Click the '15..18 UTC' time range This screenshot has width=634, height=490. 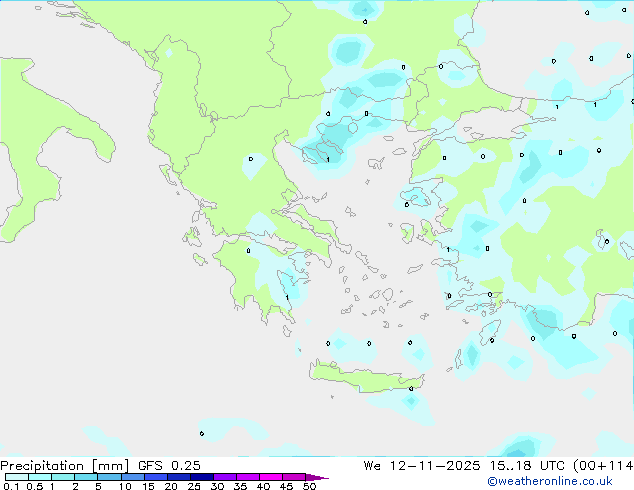point(527,466)
